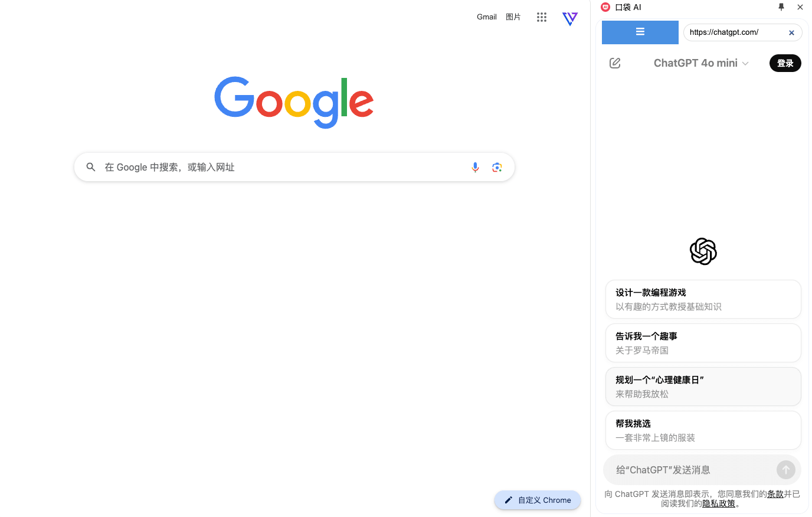Open the 隐私政策 privacy policy link
The image size is (812, 517).
[x=719, y=503]
